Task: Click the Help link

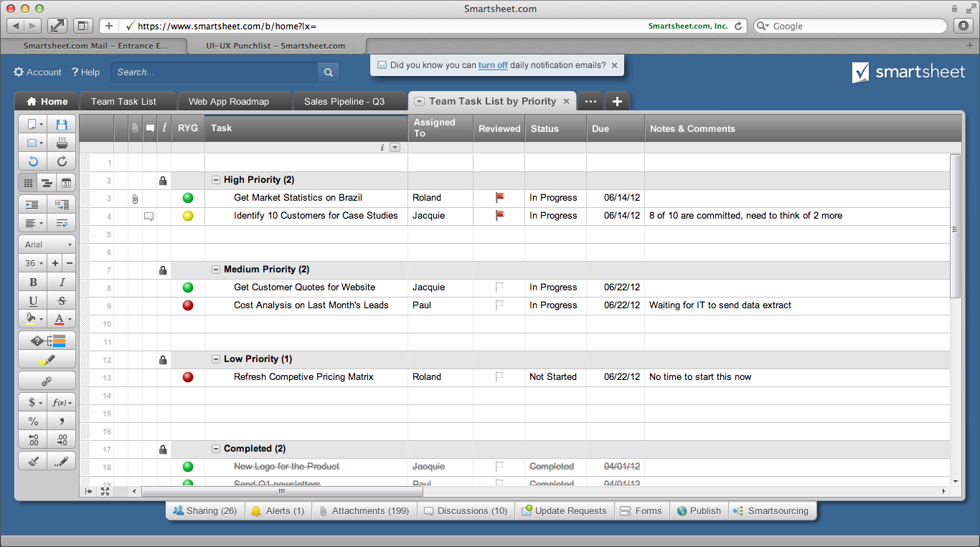Action: click(x=85, y=72)
